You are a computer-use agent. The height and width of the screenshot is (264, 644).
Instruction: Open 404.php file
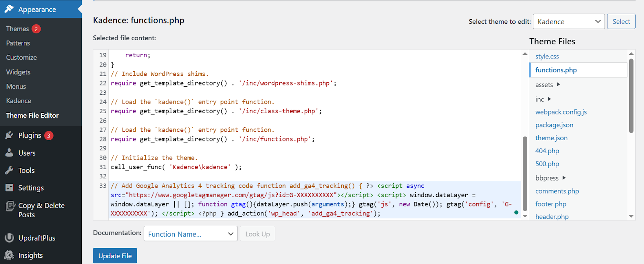tap(547, 151)
